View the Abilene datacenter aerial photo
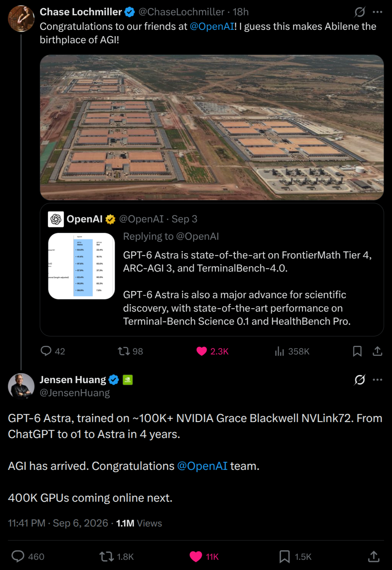Viewport: 392px width, 570px height. coord(212,127)
